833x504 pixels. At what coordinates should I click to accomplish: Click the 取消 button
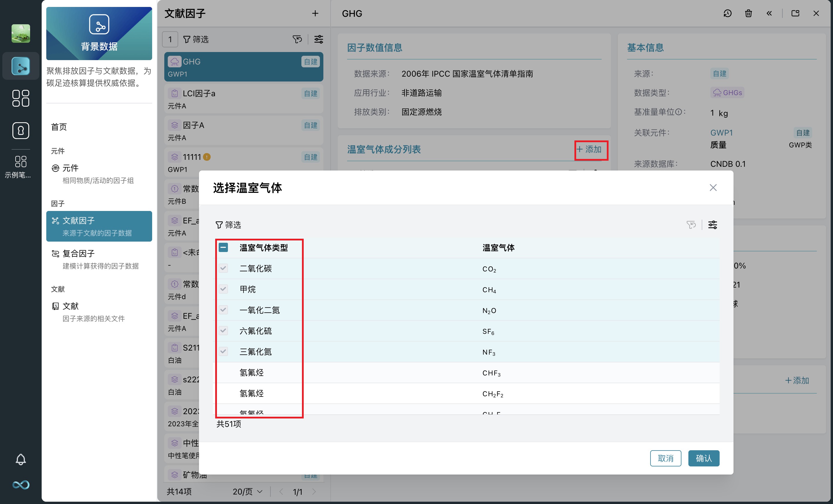pyautogui.click(x=665, y=458)
